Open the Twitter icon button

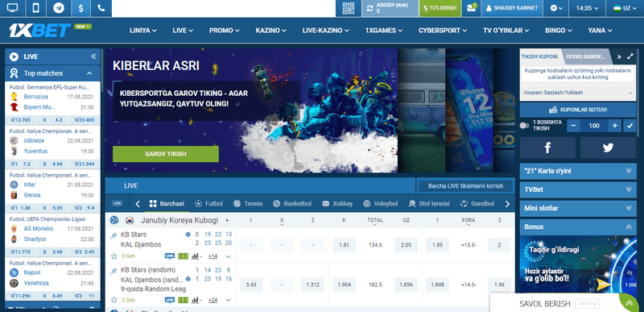coord(608,148)
